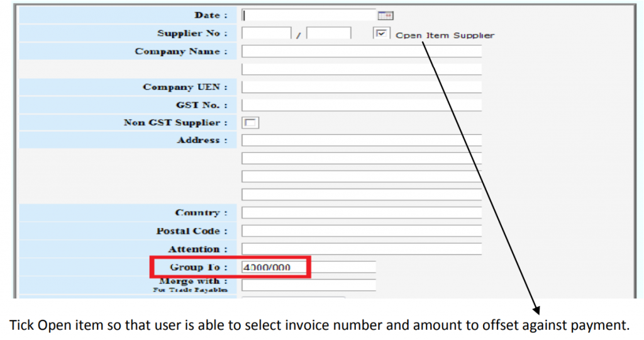This screenshot has height=340, width=644.
Task: Open the calendar picker beside Date field
Action: [385, 15]
